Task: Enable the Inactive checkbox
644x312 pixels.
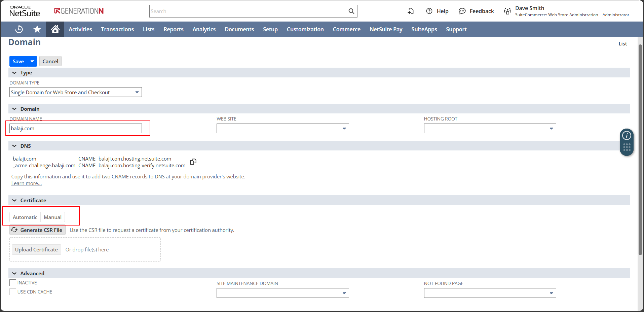Action: point(13,283)
